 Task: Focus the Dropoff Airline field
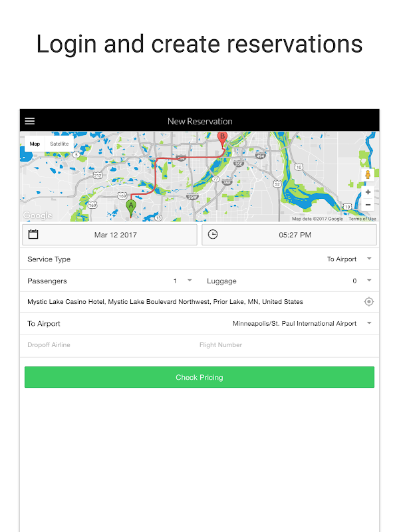(108, 345)
